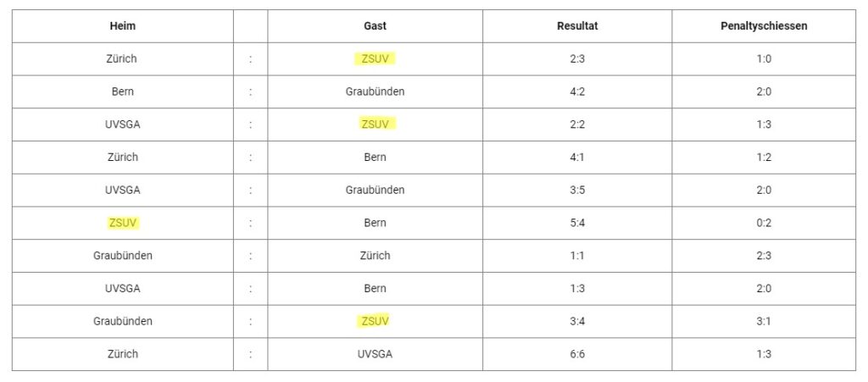Select the 6:6 result cell
This screenshot has height=382, width=868.
pos(577,354)
